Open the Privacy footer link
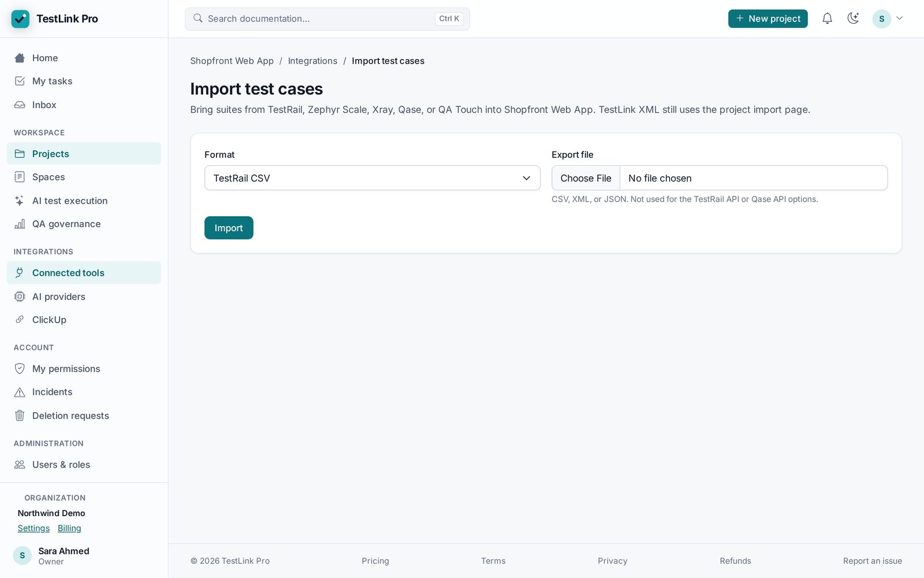The image size is (924, 578). point(613,561)
